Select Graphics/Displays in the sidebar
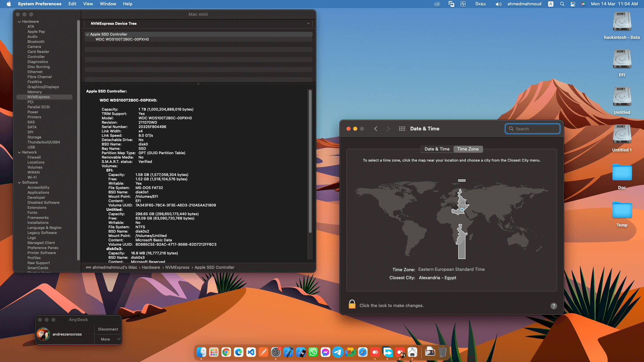This screenshot has height=362, width=644. click(x=43, y=87)
